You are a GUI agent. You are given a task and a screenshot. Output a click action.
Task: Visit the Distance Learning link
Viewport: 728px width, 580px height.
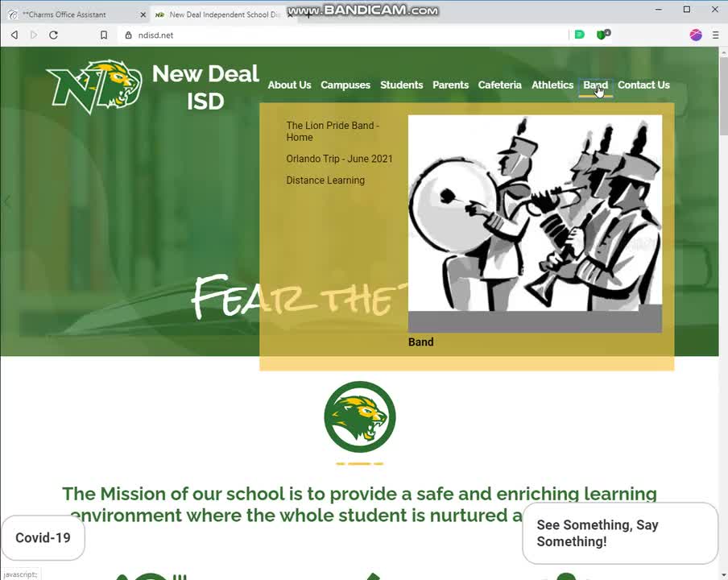pos(325,180)
